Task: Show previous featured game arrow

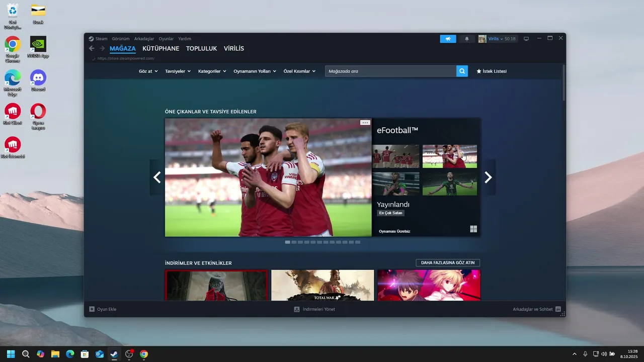Action: pos(157,177)
